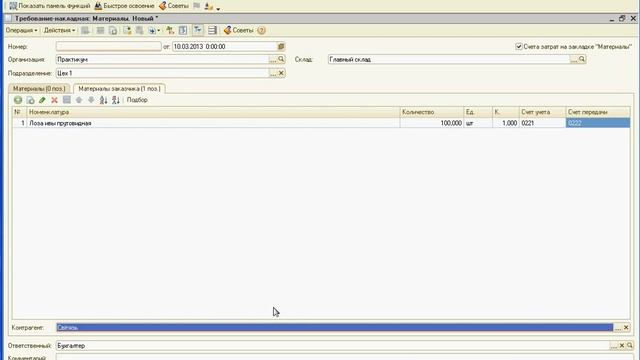
Task: Open selection ellipsis for Склад
Action: [x=574, y=60]
